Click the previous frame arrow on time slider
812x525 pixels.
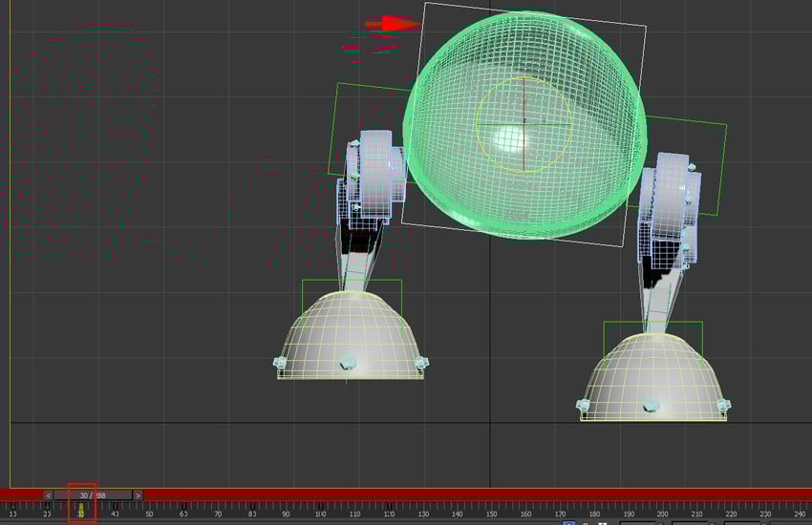tap(48, 495)
